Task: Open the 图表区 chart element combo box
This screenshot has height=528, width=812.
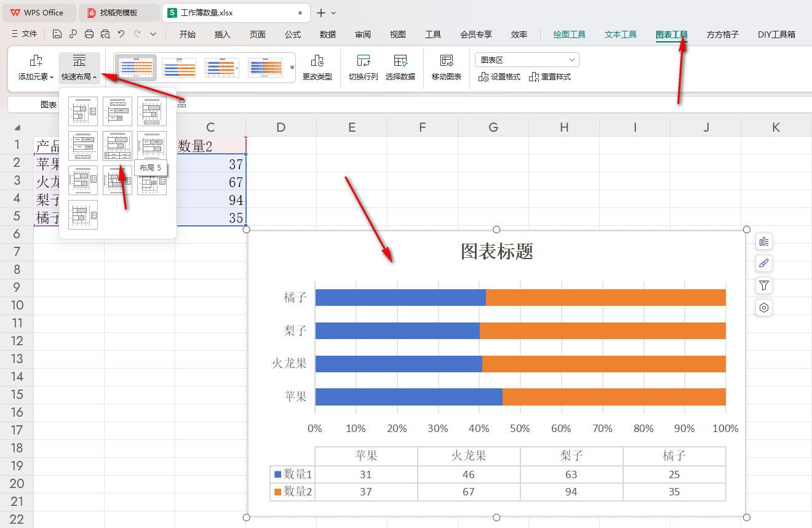Action: point(527,60)
